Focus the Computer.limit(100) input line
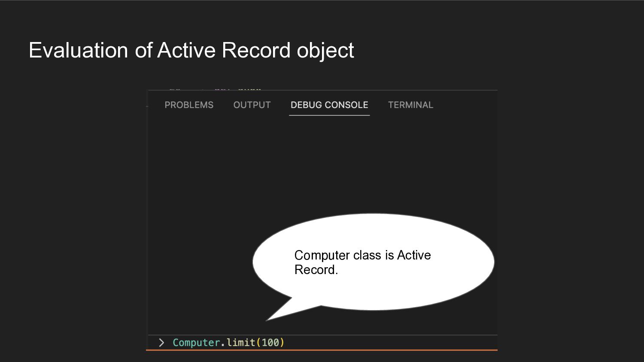The image size is (644, 362). pyautogui.click(x=322, y=342)
